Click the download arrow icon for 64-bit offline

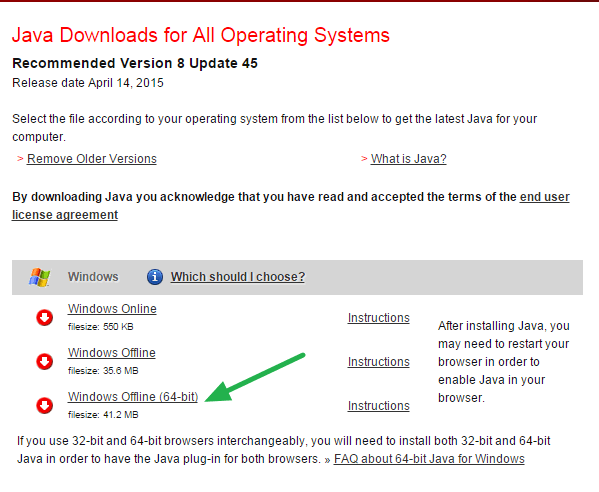point(44,405)
